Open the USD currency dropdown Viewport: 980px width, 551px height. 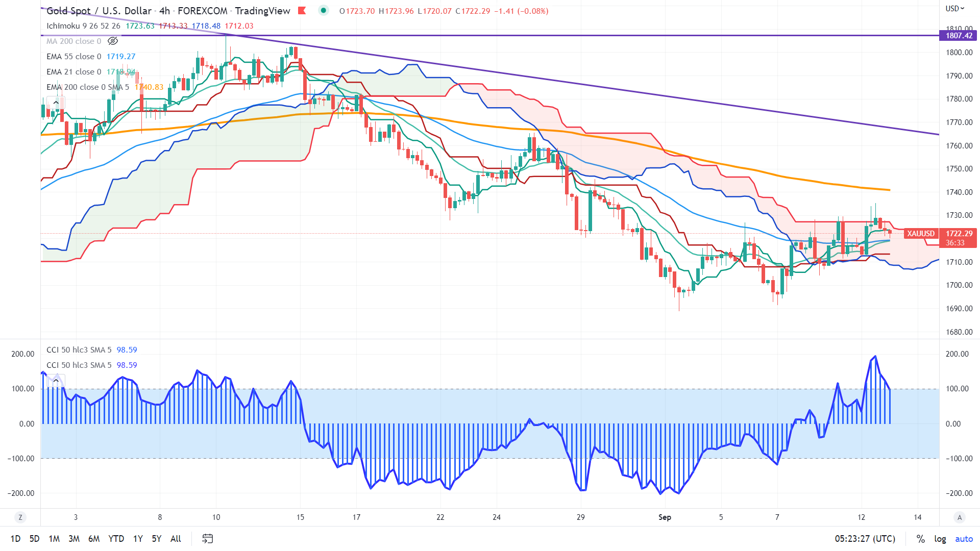954,8
